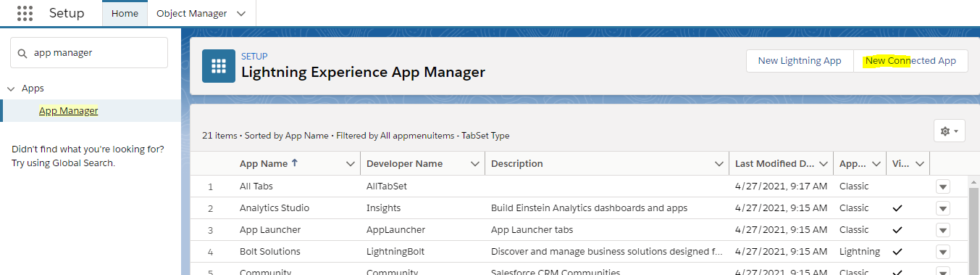Sort by App Name column header

[x=269, y=164]
